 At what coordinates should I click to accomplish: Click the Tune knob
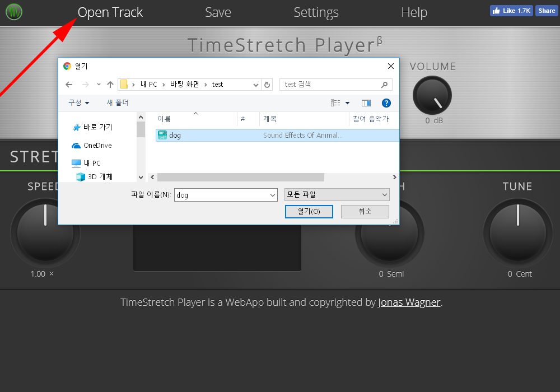(x=518, y=233)
